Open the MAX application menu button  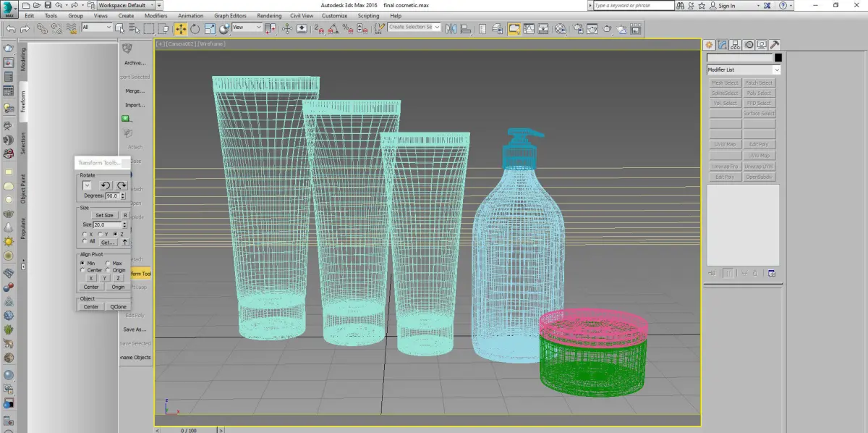tap(9, 12)
